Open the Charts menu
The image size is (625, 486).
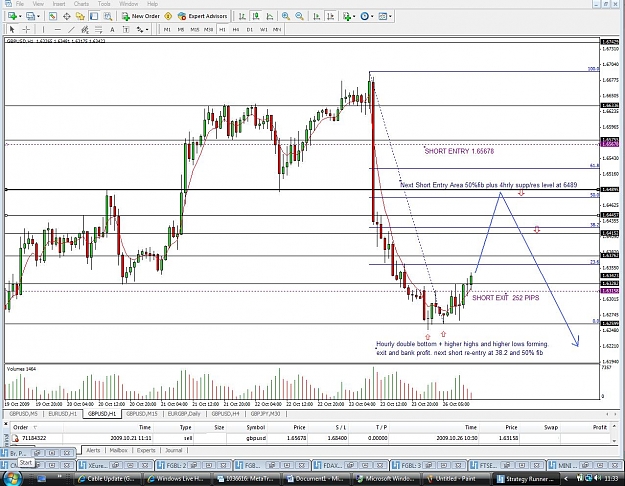pyautogui.click(x=81, y=4)
